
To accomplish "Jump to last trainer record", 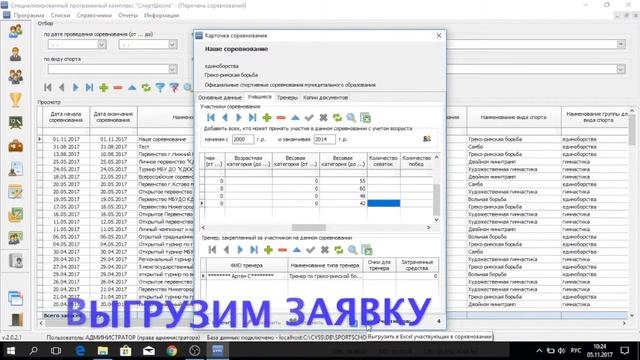I will coord(254,250).
